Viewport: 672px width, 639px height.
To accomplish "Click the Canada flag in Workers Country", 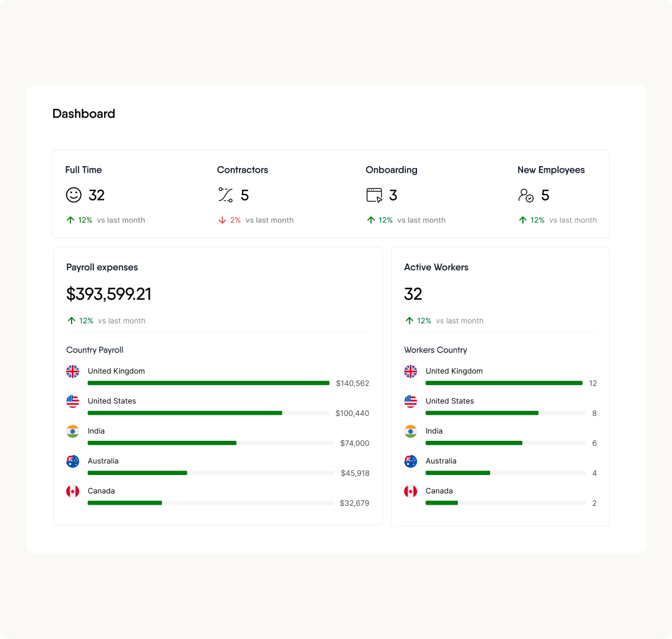I will (411, 491).
